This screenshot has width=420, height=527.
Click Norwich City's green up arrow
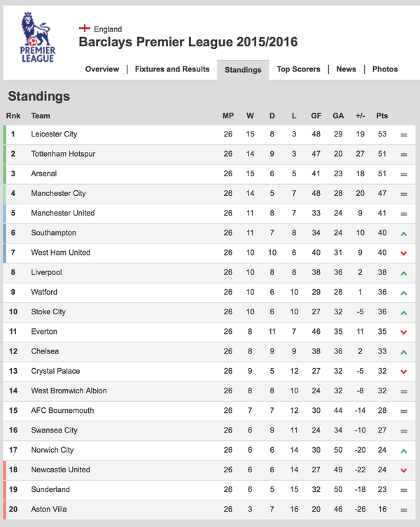pyautogui.click(x=403, y=451)
